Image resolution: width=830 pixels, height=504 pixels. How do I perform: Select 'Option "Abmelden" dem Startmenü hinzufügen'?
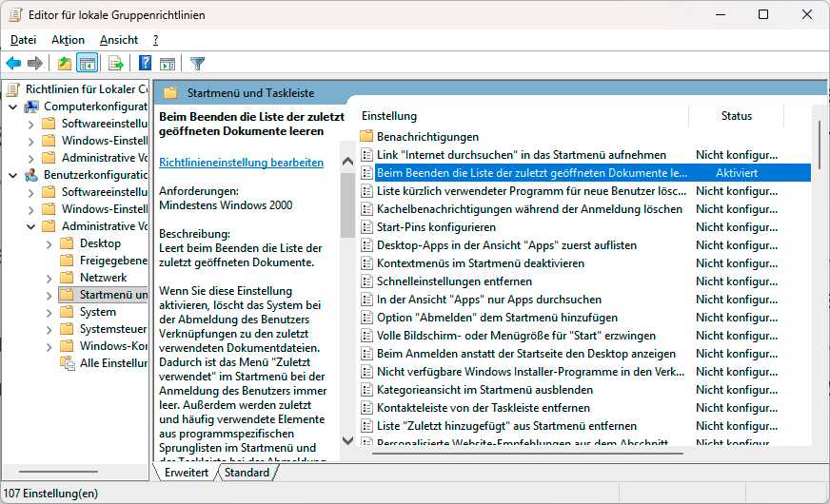tap(497, 318)
